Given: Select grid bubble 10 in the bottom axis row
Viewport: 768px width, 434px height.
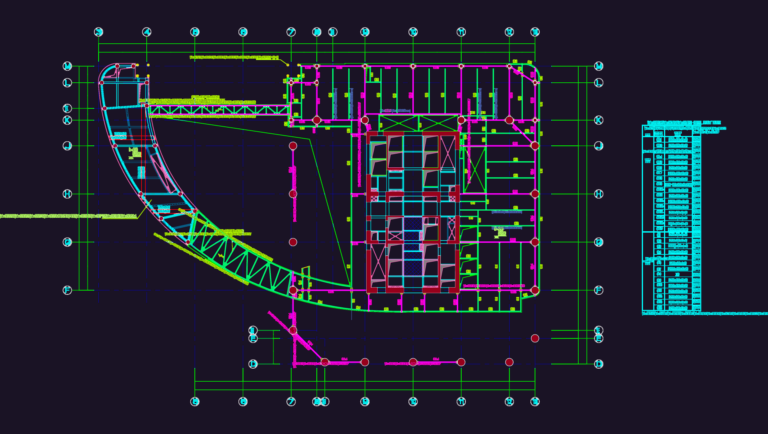Looking at the screenshot, I should tap(413, 402).
